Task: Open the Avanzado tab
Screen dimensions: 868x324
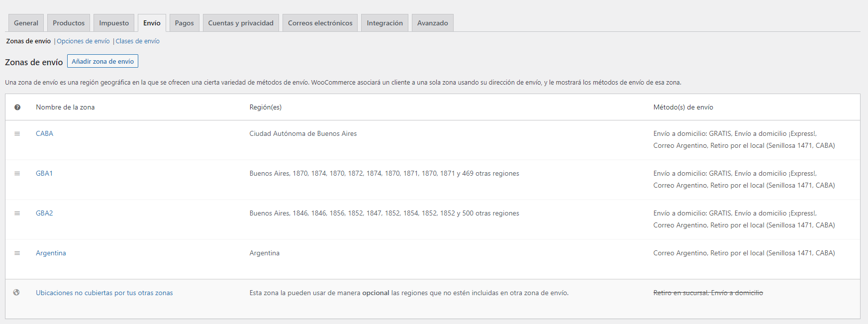Action: tap(432, 23)
